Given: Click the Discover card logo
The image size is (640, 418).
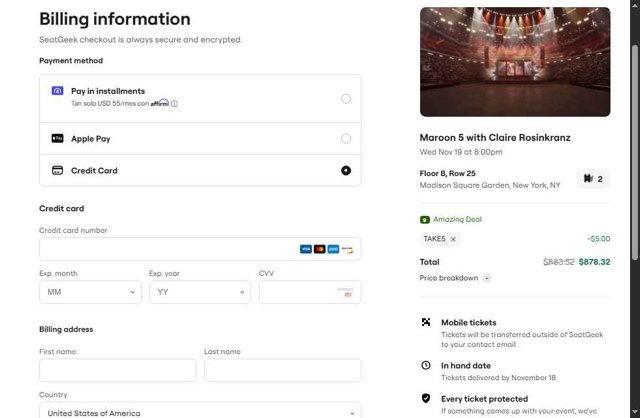Looking at the screenshot, I should click(x=347, y=249).
